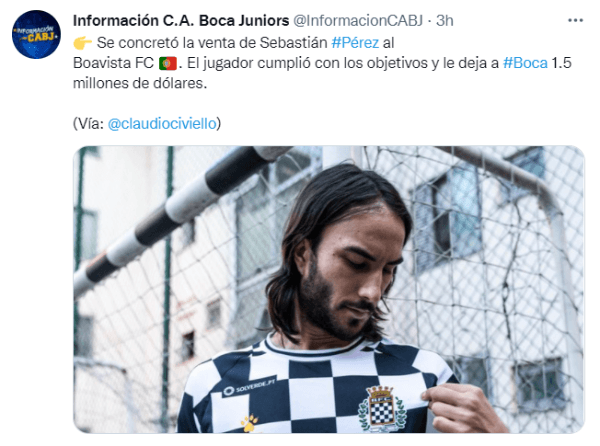
Task: Visit the @claudiociviello mention
Action: (162, 124)
